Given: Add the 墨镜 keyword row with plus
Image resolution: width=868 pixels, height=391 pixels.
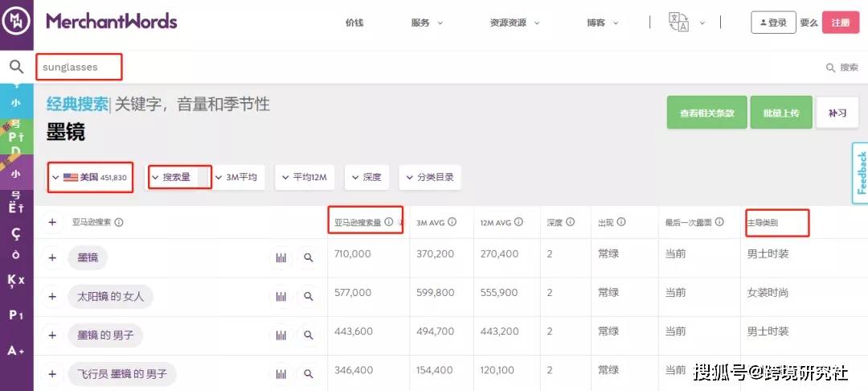Looking at the screenshot, I should coord(52,257).
